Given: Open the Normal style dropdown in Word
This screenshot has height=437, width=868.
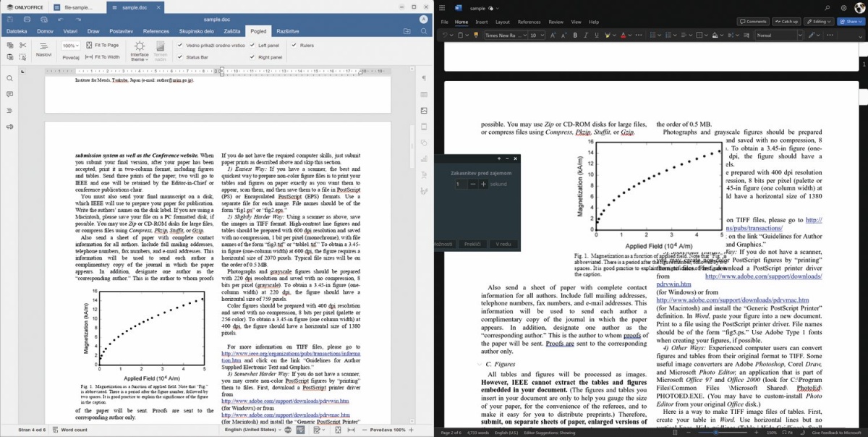Looking at the screenshot, I should pos(779,35).
